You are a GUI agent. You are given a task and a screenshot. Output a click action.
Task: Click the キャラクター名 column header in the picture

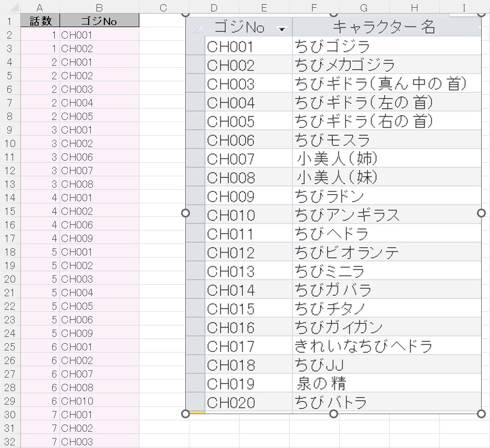tap(385, 27)
